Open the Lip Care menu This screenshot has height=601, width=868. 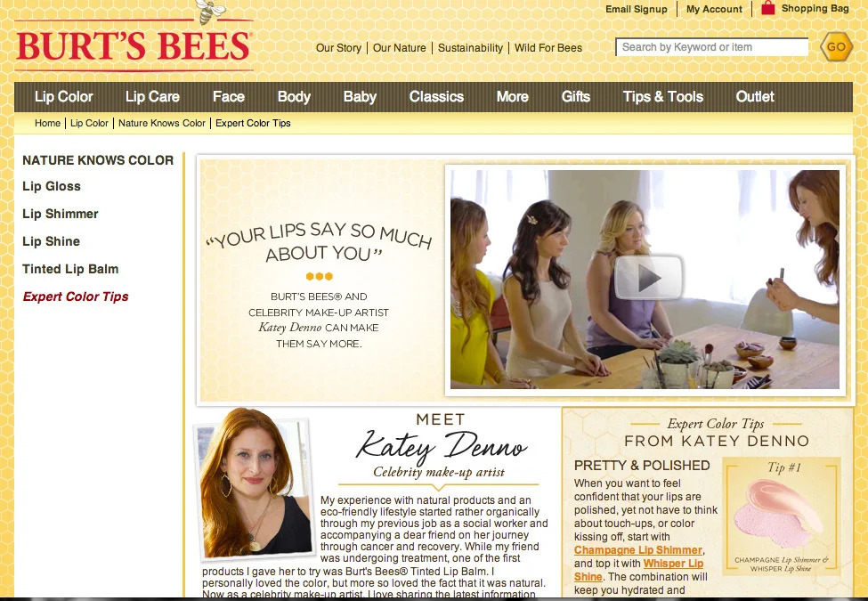[x=152, y=97]
